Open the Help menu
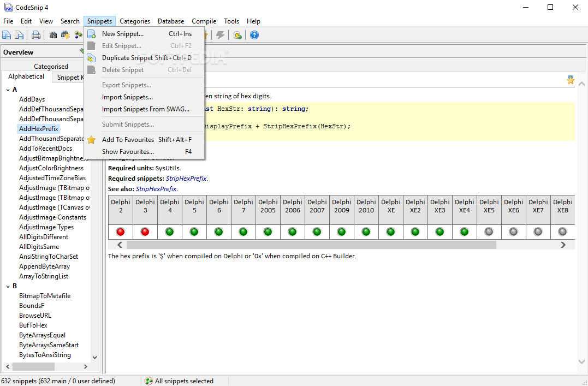The height and width of the screenshot is (386, 588). [x=253, y=21]
